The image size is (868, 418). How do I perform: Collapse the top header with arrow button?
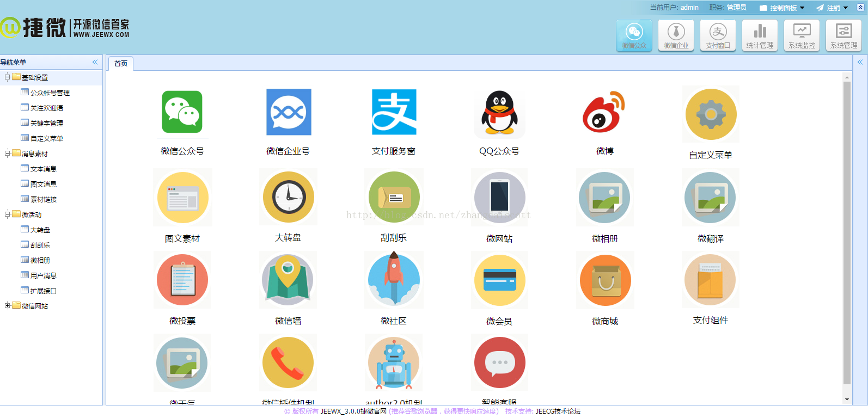pos(860,8)
